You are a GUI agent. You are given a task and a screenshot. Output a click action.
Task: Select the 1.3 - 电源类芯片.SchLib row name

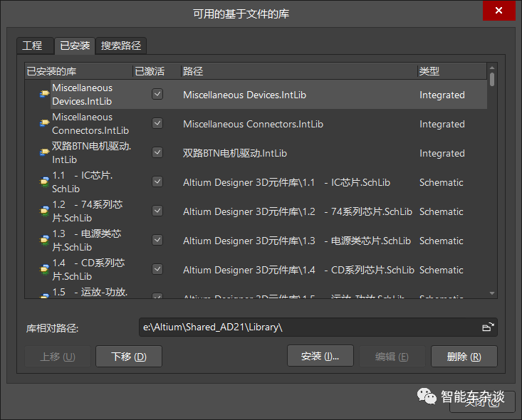(87, 241)
